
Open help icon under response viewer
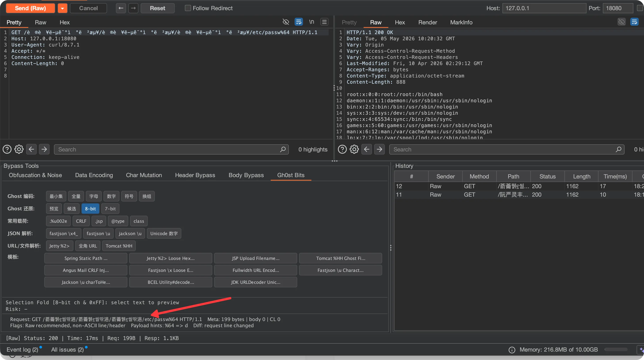tap(342, 149)
